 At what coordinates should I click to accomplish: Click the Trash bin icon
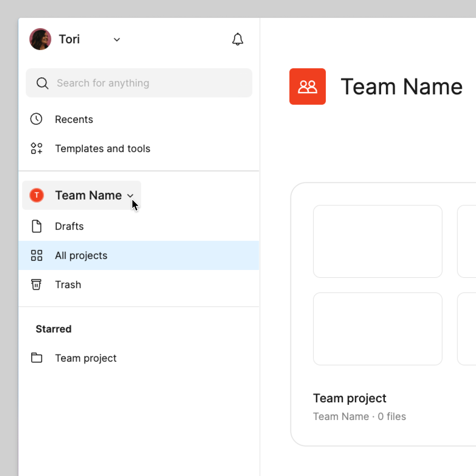pyautogui.click(x=36, y=284)
